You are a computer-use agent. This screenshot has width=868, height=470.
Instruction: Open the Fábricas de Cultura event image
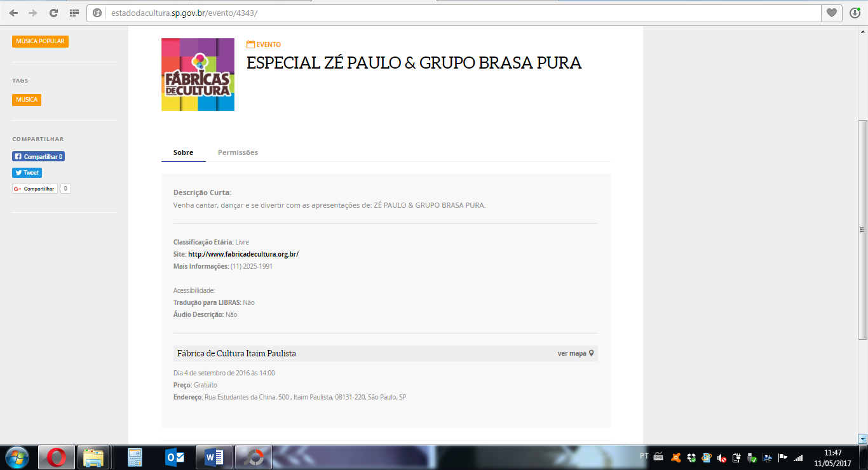[x=198, y=74]
